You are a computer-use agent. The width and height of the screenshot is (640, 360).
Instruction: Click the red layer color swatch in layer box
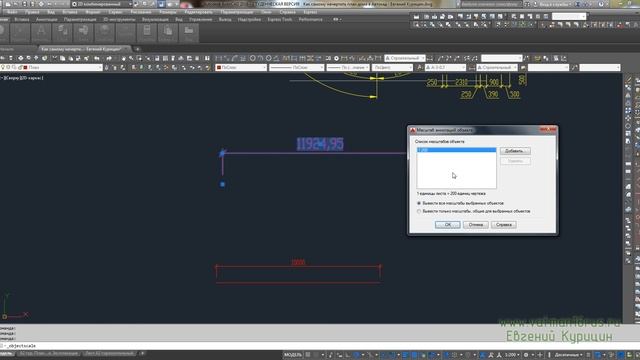(25, 67)
